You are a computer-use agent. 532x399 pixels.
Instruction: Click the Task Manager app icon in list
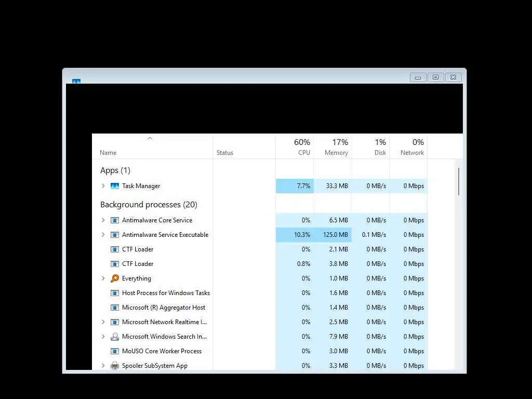(115, 186)
